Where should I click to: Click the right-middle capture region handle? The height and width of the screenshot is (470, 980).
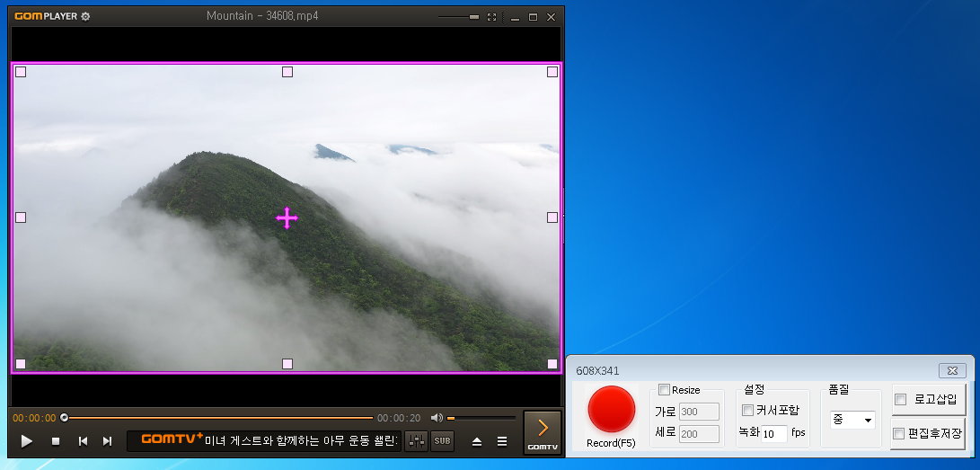552,217
